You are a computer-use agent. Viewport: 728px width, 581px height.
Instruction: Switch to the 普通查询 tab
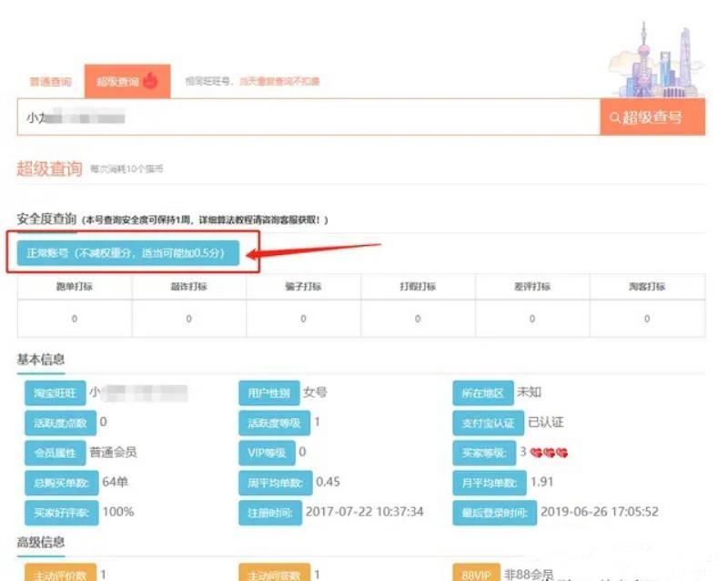(x=50, y=81)
